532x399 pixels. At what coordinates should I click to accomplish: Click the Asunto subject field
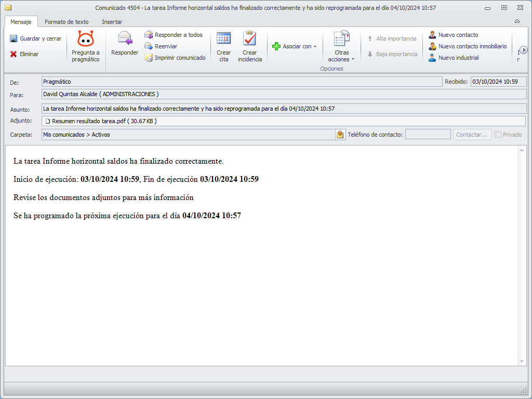click(x=284, y=109)
